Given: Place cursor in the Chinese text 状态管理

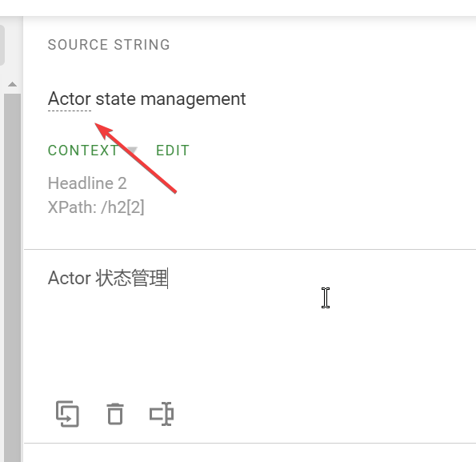Looking at the screenshot, I should pyautogui.click(x=131, y=278).
